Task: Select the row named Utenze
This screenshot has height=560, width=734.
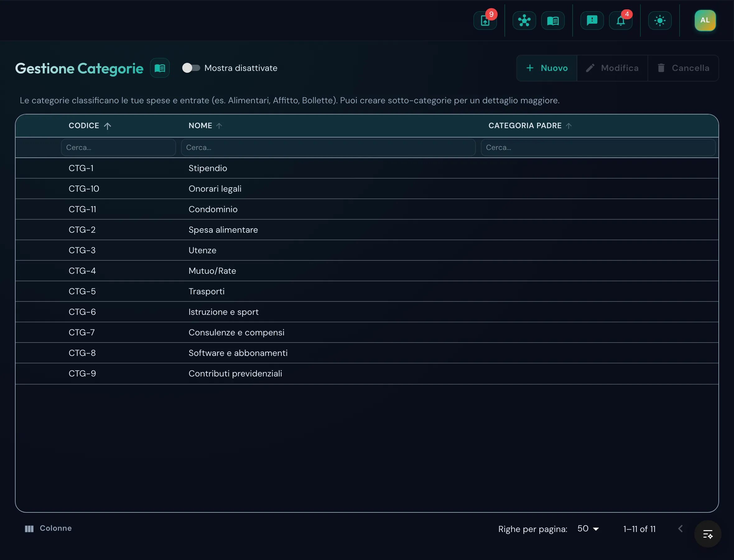Action: tap(367, 250)
